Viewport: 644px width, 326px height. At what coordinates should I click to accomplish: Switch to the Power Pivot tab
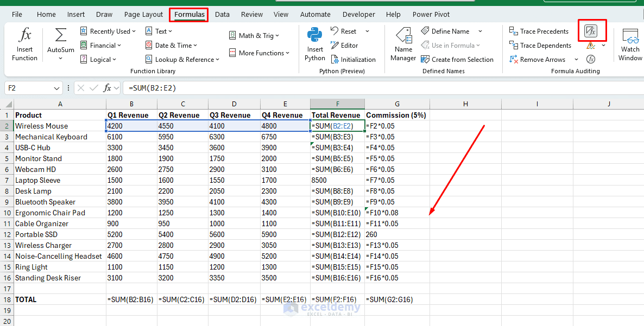pos(431,14)
